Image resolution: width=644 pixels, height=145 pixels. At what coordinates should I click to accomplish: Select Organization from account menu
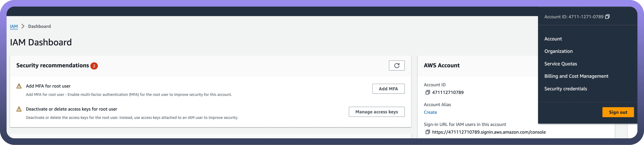[558, 51]
